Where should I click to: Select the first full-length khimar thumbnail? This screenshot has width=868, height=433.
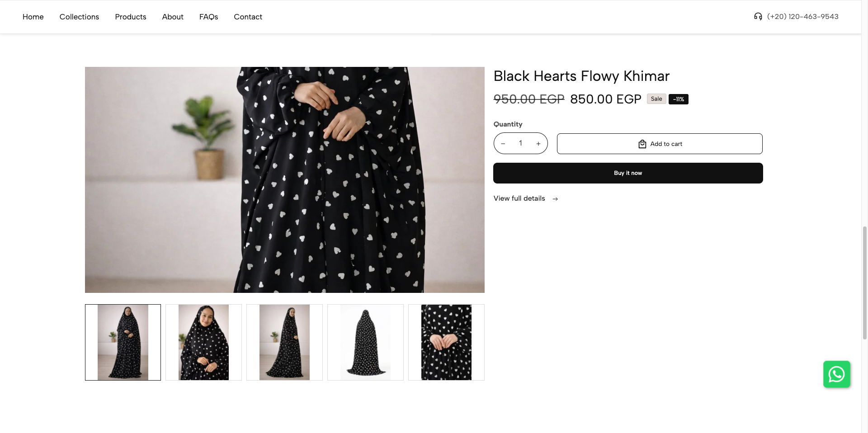(x=123, y=342)
